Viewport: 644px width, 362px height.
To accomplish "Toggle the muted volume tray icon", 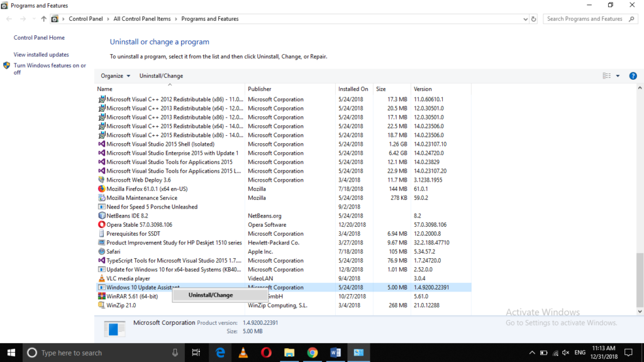I will [x=566, y=353].
